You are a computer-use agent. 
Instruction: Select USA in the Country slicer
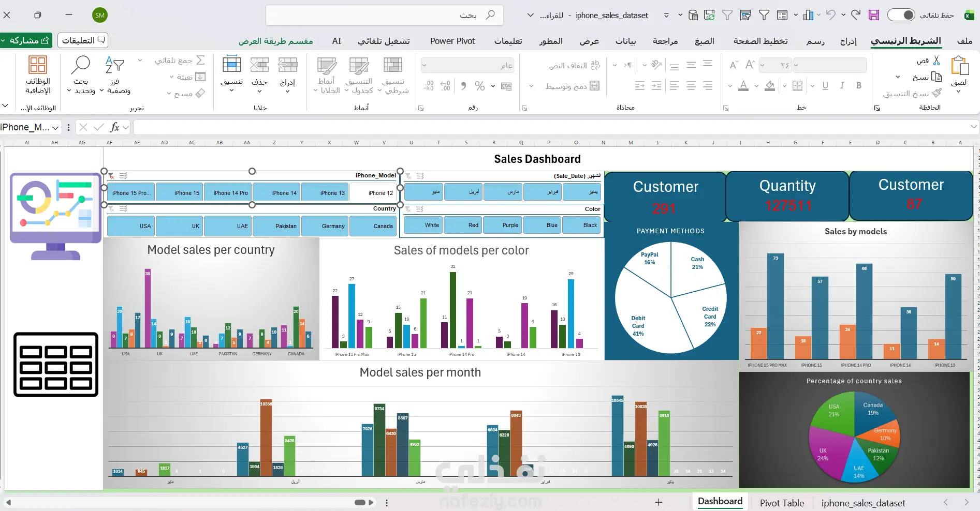point(131,226)
